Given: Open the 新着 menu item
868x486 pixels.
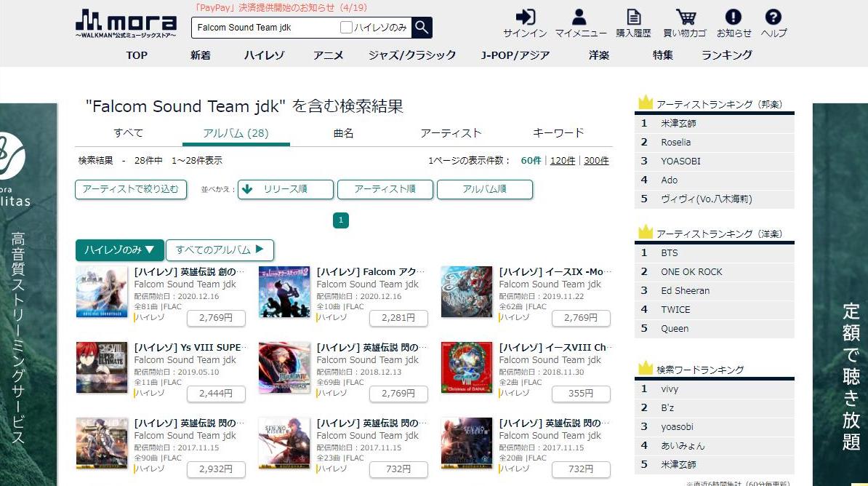Looking at the screenshot, I should click(201, 55).
